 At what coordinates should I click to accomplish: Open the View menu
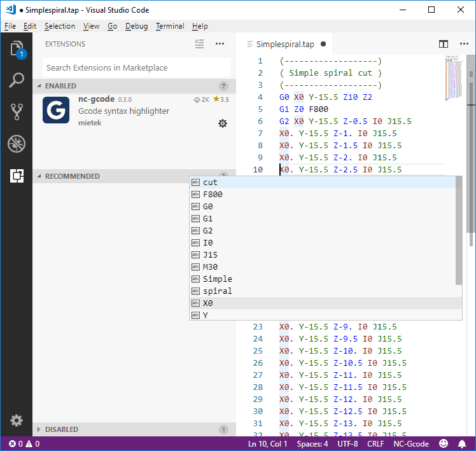[92, 26]
